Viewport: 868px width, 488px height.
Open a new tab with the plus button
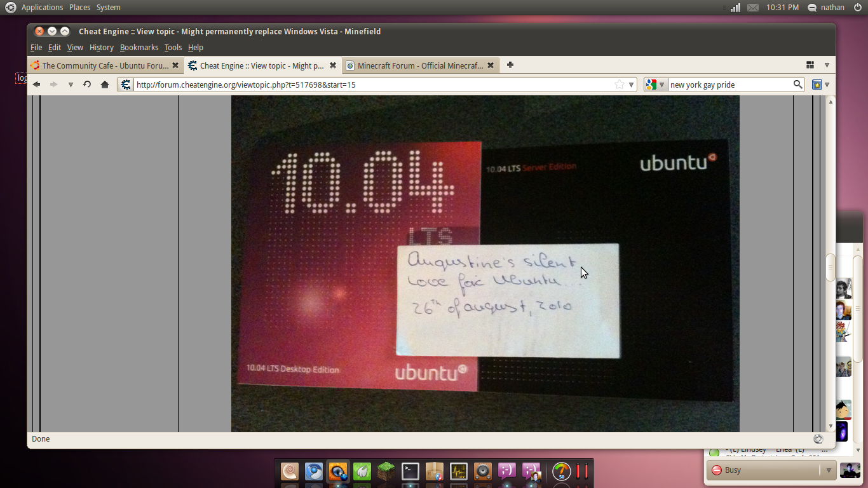(x=510, y=65)
